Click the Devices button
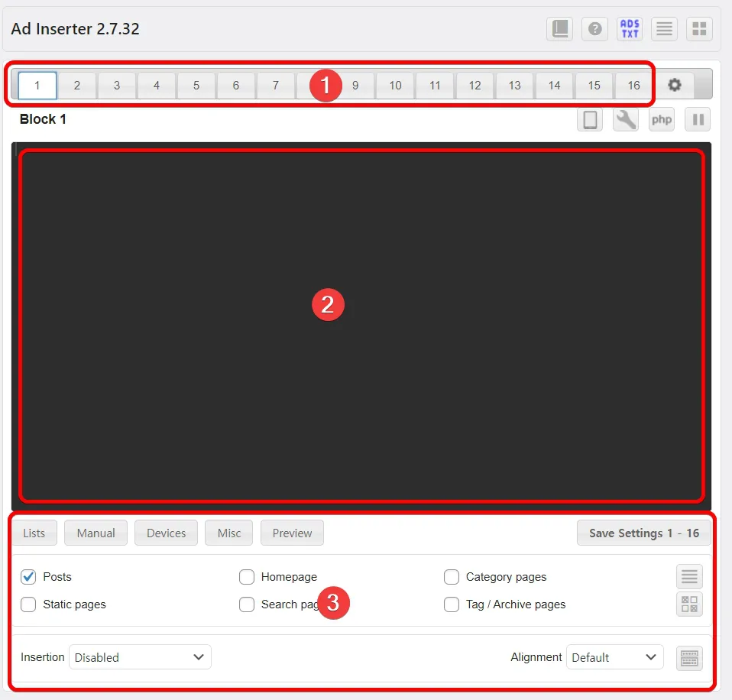 pos(167,533)
